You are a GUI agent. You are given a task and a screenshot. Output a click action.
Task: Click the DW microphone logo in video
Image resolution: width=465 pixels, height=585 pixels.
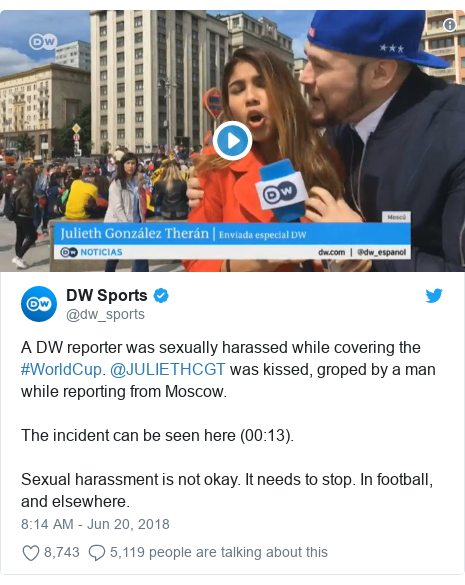[283, 193]
